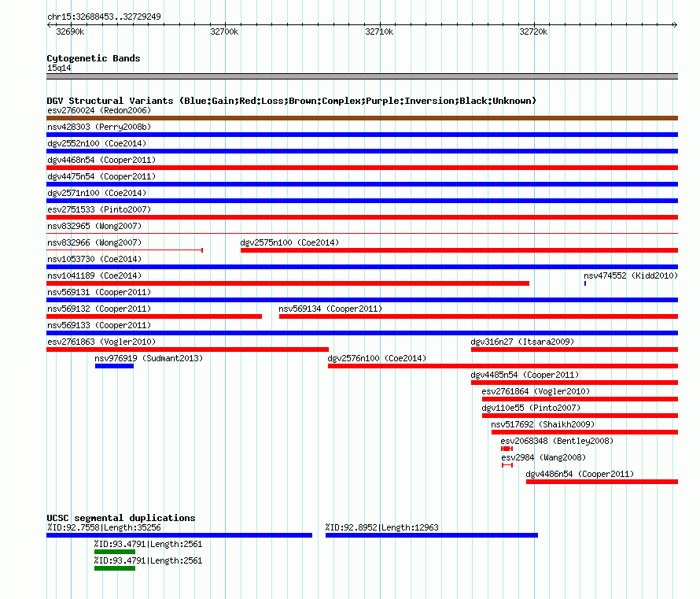
Task: Click UCSC segmental duplications track title
Action: coord(121,518)
